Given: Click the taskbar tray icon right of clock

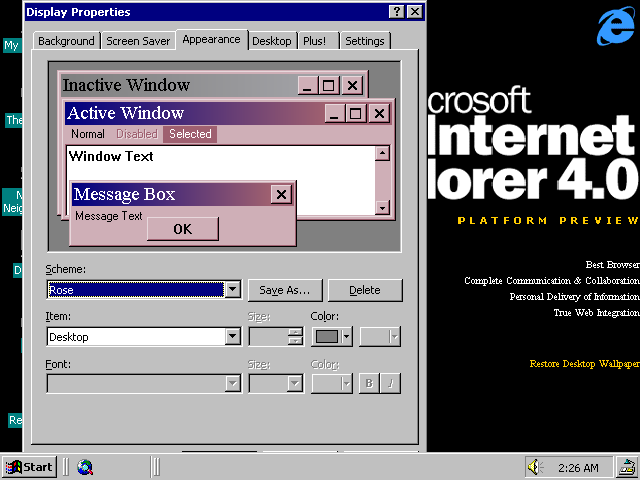Looking at the screenshot, I should [627, 468].
